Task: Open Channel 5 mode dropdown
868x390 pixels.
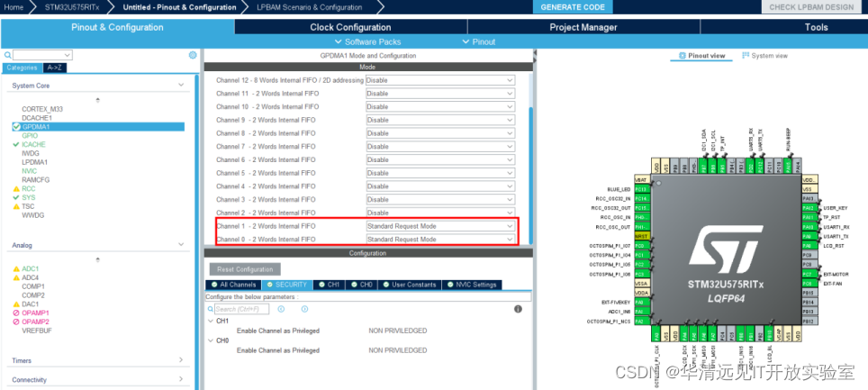Action: [440, 173]
